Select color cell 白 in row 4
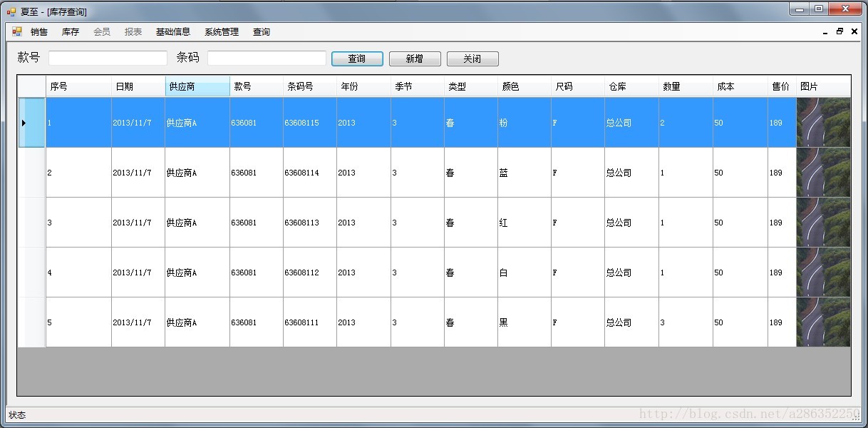868x428 pixels. 525,272
